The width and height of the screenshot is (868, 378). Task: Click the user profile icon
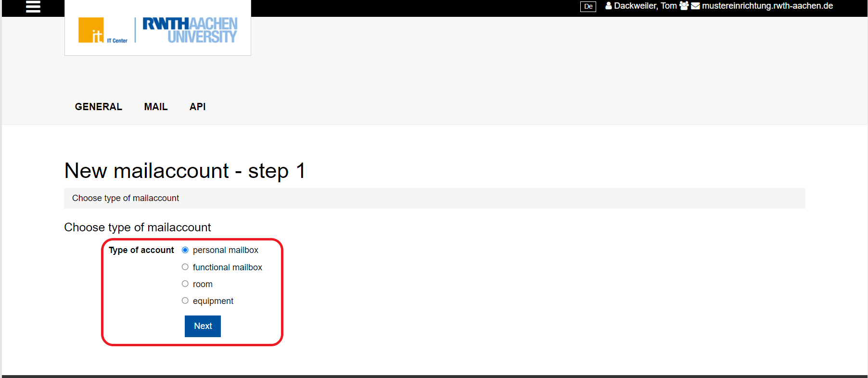pyautogui.click(x=609, y=6)
